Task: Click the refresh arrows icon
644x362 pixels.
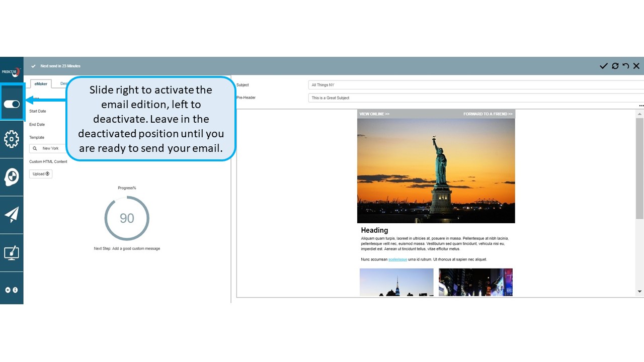Action: tap(615, 66)
